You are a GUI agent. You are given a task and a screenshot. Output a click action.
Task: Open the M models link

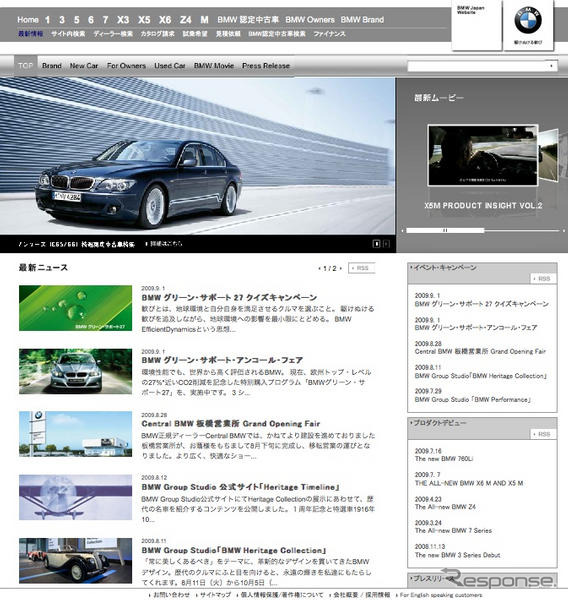pyautogui.click(x=204, y=20)
